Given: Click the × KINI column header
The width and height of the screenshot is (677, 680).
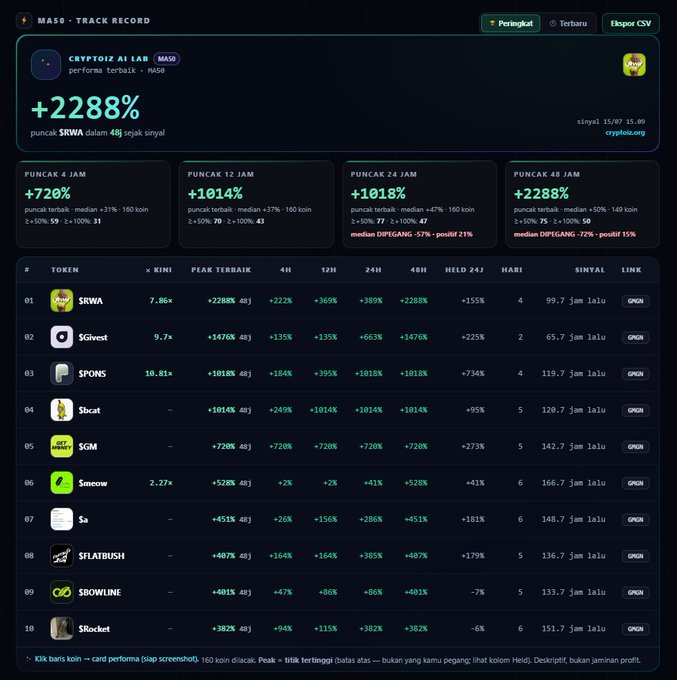Looking at the screenshot, I should click(159, 270).
